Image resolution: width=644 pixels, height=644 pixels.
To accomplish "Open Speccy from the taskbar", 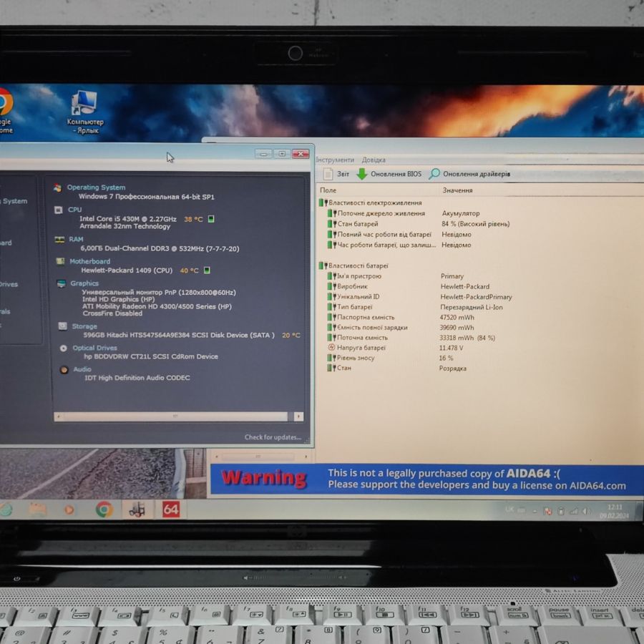I will 137,509.
